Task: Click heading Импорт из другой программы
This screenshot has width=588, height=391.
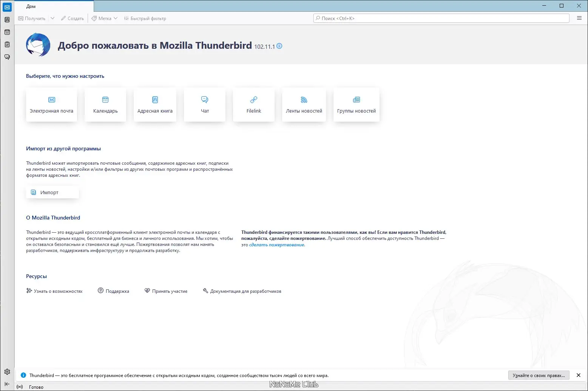Action: tap(63, 148)
